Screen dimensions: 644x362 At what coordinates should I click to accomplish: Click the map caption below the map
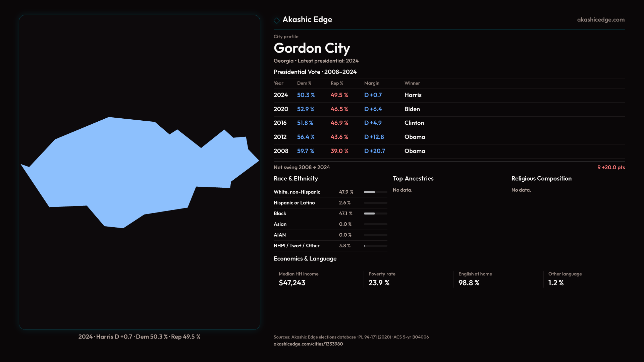coord(139,337)
